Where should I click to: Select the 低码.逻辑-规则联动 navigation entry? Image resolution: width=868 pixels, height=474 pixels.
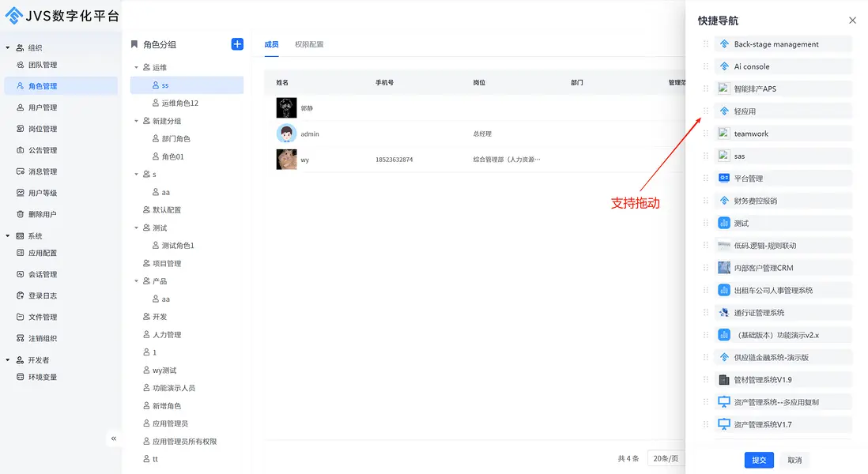(x=783, y=246)
